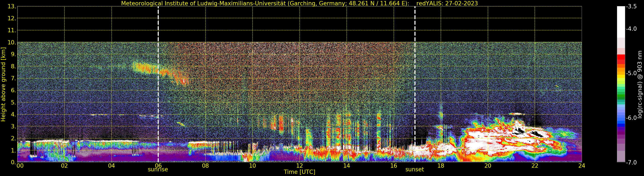This screenshot has height=176, width=644.
Task: Select the white dashed sunrise marker line
Action: (x=158, y=84)
